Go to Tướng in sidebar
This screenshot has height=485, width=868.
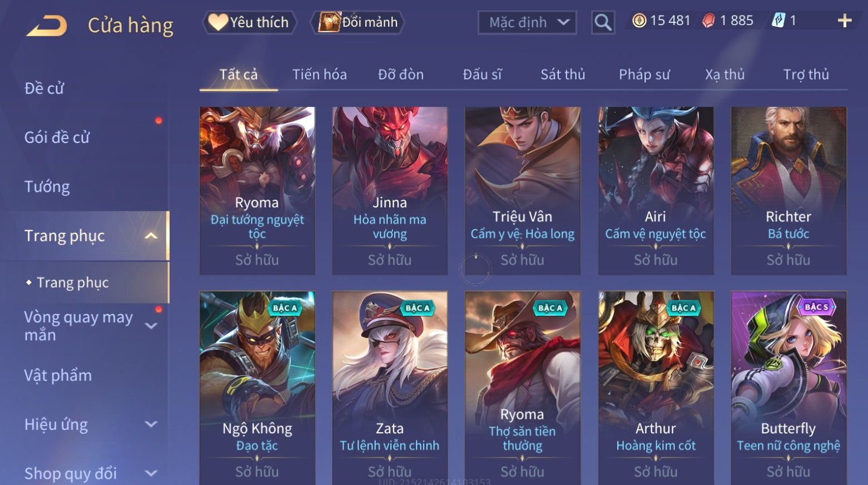click(x=47, y=186)
